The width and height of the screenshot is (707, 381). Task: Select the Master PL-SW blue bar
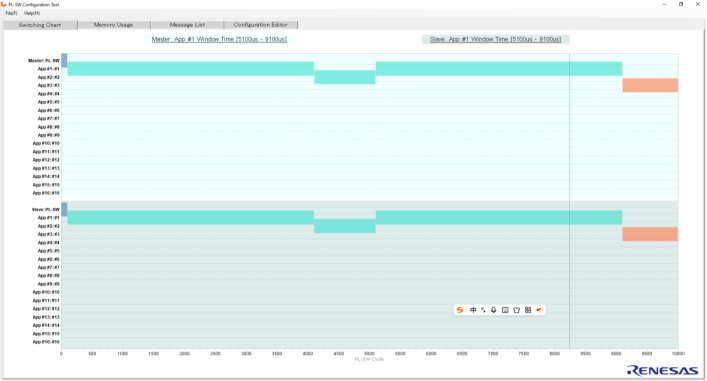coord(64,60)
